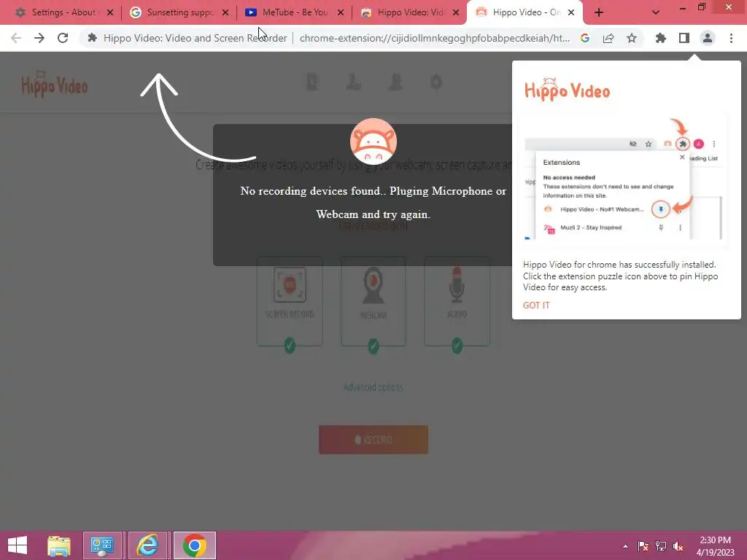
Task: Reload the current page
Action: tap(63, 38)
